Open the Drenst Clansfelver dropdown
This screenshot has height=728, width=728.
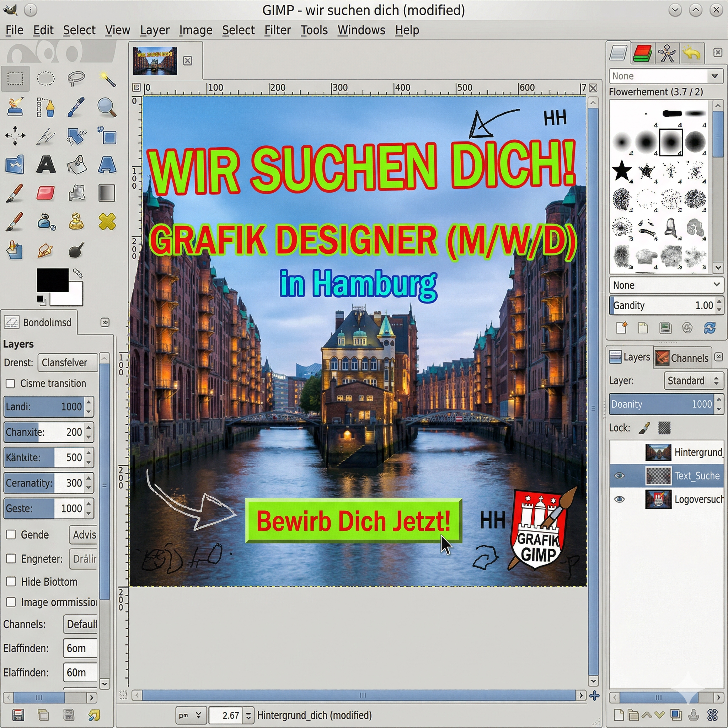tap(68, 363)
